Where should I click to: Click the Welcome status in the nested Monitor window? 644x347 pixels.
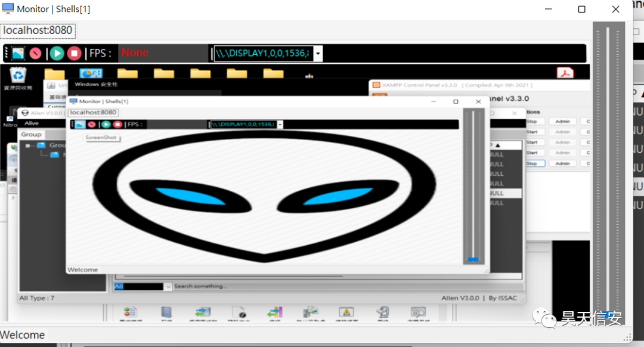pyautogui.click(x=83, y=270)
